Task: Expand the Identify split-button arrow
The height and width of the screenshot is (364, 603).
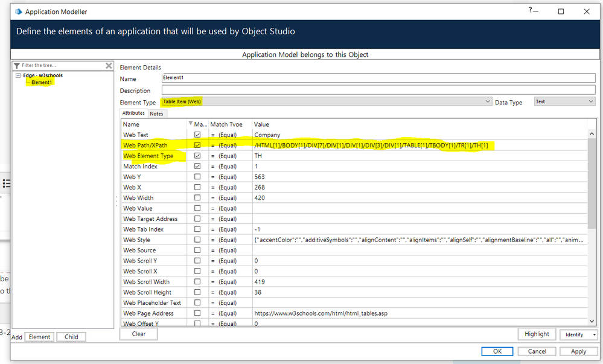Action: tap(594, 334)
